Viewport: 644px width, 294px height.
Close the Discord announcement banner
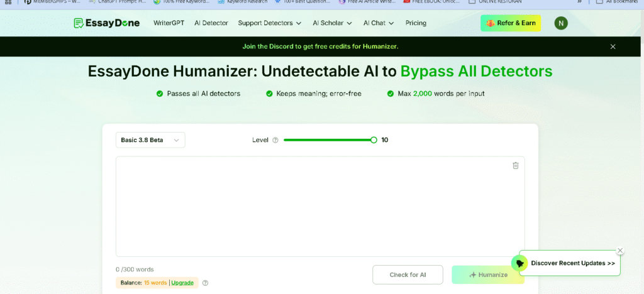613,46
